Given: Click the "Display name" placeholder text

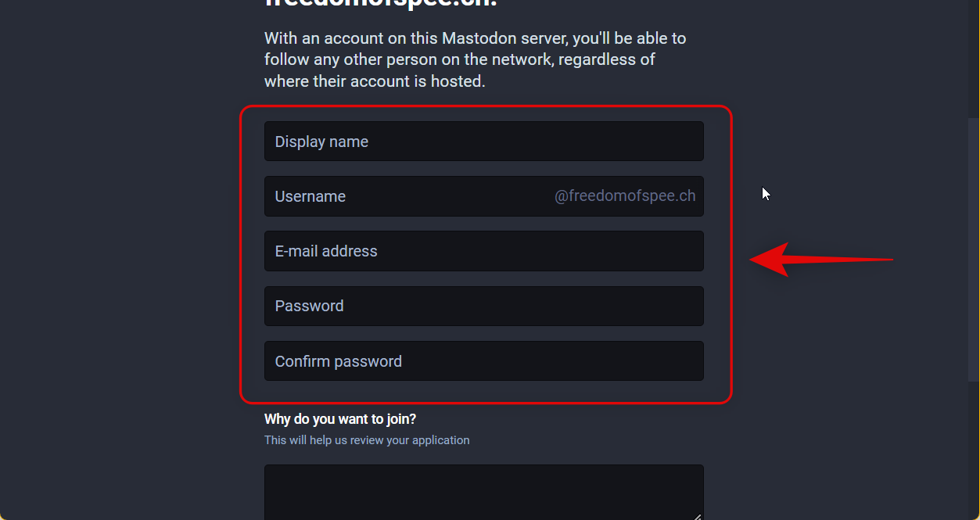Looking at the screenshot, I should click(321, 142).
